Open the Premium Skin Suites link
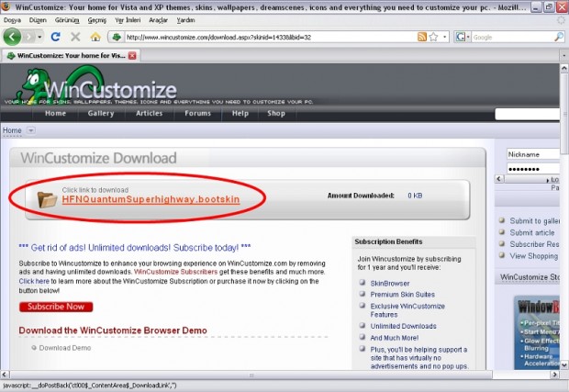The image size is (569, 392). 403,295
